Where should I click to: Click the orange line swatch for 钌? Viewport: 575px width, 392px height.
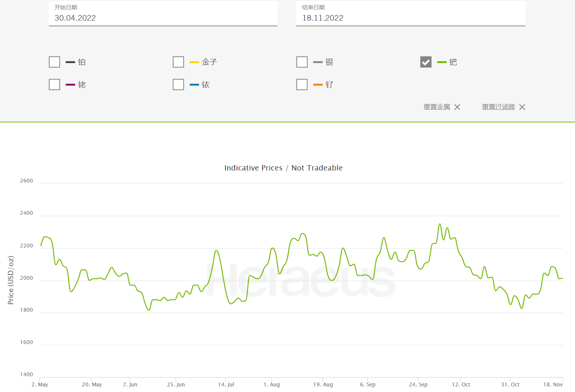[x=318, y=84]
